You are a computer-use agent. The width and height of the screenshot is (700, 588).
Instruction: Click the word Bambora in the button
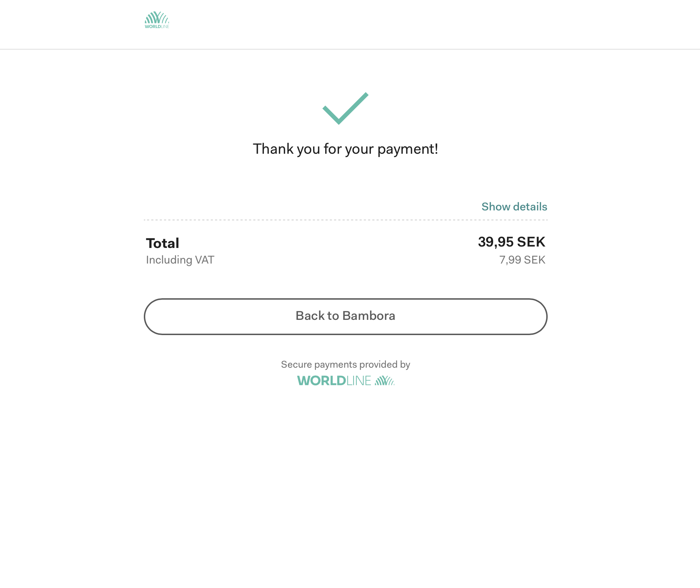pos(369,316)
